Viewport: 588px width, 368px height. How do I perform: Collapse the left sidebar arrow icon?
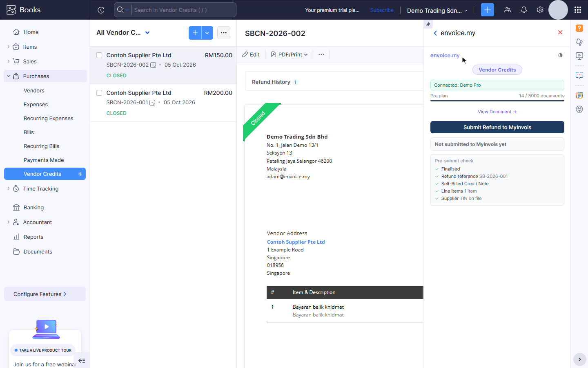(82, 361)
